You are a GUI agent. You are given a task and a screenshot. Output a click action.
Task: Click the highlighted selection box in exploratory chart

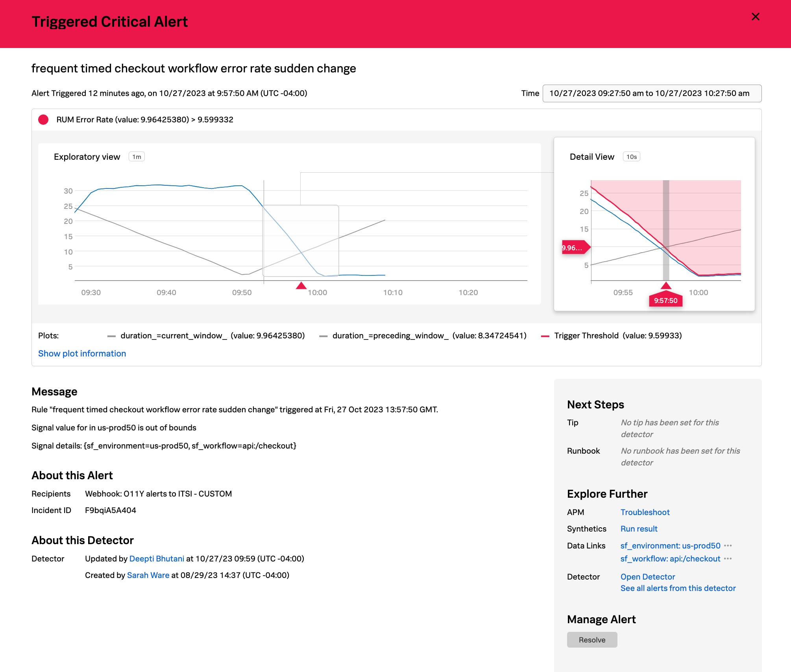click(x=301, y=240)
